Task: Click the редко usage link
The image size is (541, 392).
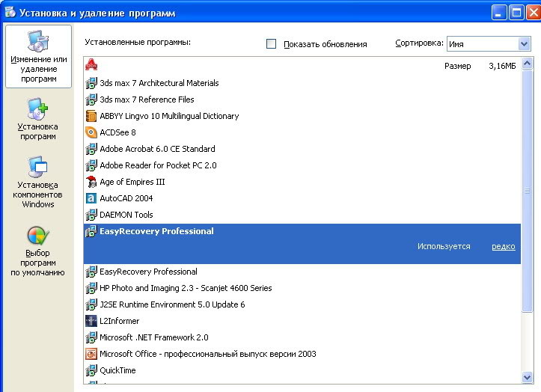Action: pyautogui.click(x=503, y=246)
